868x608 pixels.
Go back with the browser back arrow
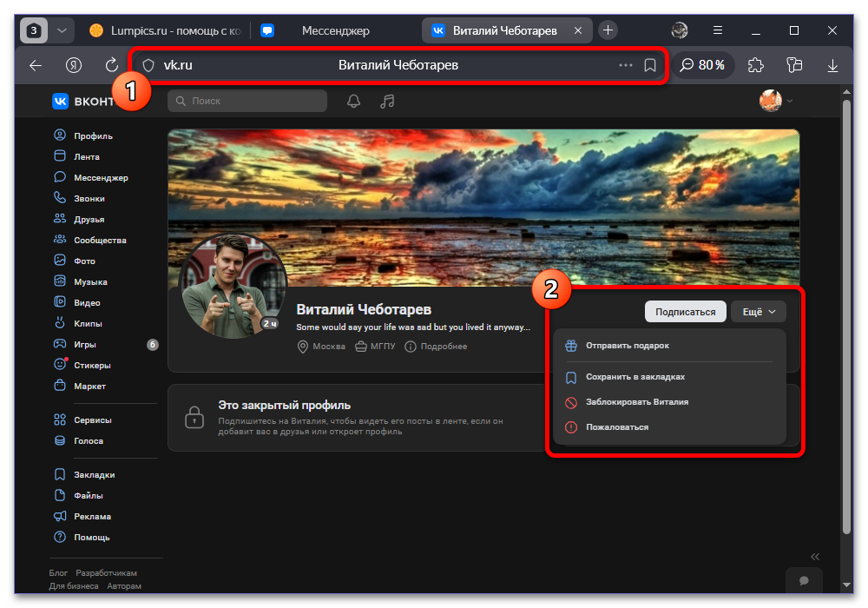36,65
